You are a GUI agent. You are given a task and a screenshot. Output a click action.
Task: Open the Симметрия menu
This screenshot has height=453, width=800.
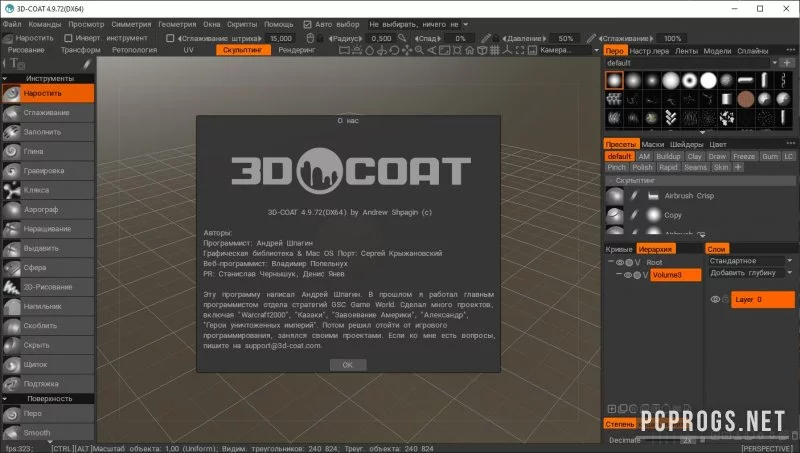pyautogui.click(x=131, y=24)
